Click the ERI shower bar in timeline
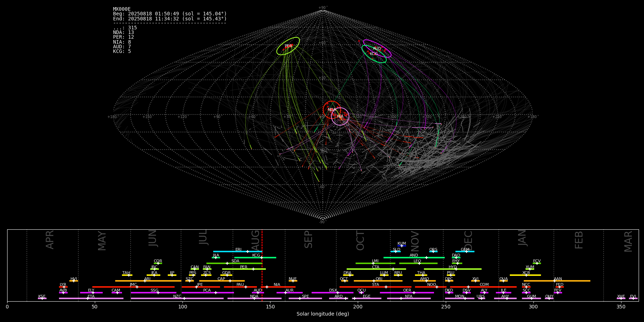The image size is (644, 322). [x=238, y=252]
